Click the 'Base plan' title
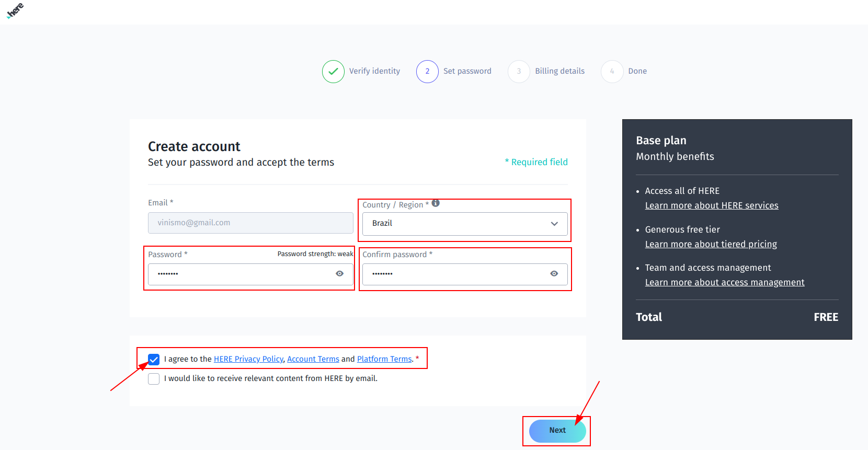Screen dimensions: 868x450 tap(661, 141)
